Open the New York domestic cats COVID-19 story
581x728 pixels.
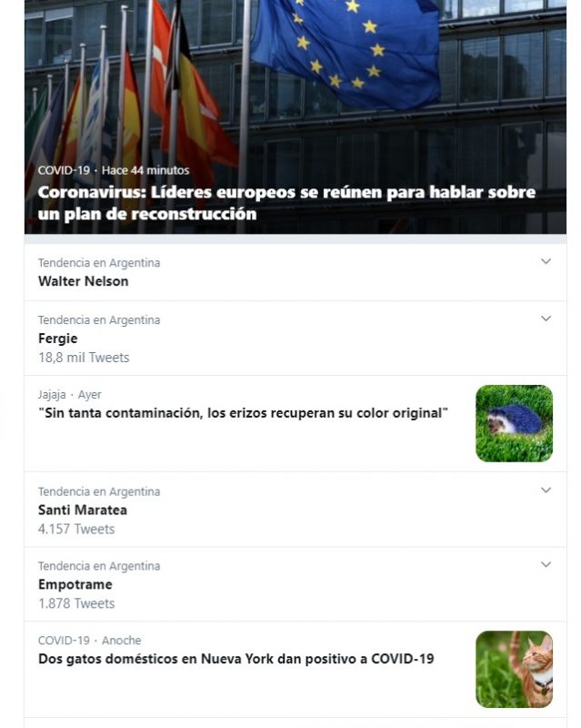(x=235, y=659)
